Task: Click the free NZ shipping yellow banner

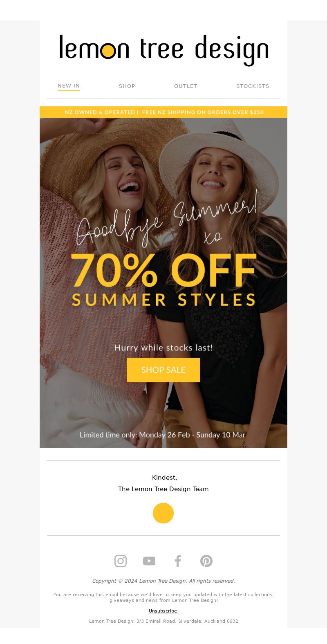Action: pos(163,112)
